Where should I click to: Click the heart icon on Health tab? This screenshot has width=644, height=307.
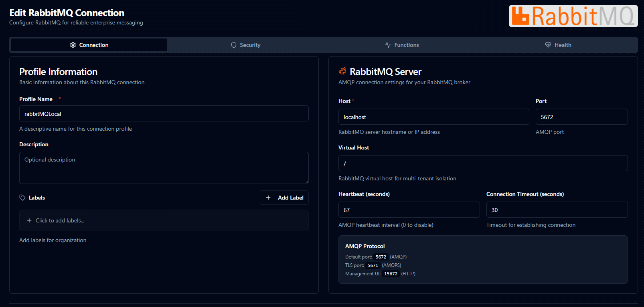(x=548, y=45)
